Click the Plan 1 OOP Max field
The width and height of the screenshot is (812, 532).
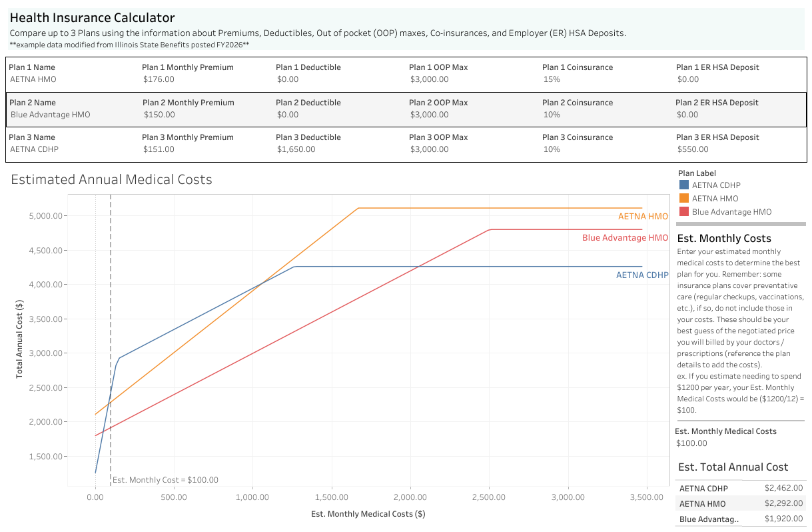466,79
